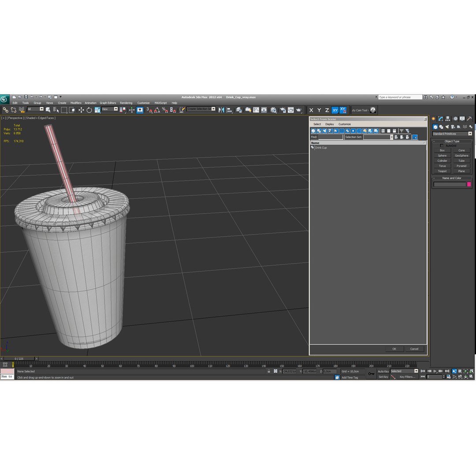Play the animation
Viewport: 476px width, 476px height.
[x=435, y=371]
